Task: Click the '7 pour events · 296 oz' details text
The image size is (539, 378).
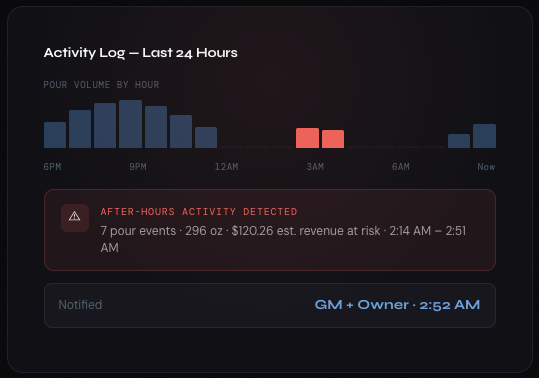Action: (x=283, y=239)
